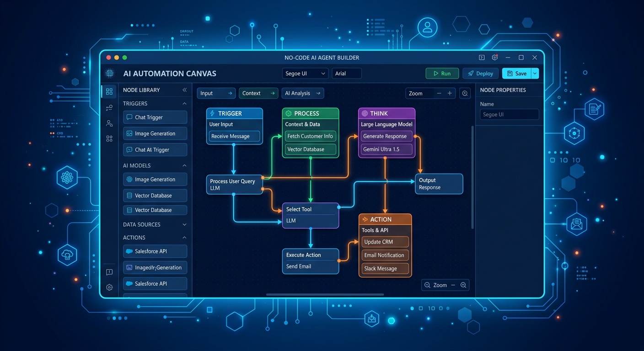Select Chat AI Trigger from node library
Image resolution: width=644 pixels, height=351 pixels.
click(x=155, y=150)
